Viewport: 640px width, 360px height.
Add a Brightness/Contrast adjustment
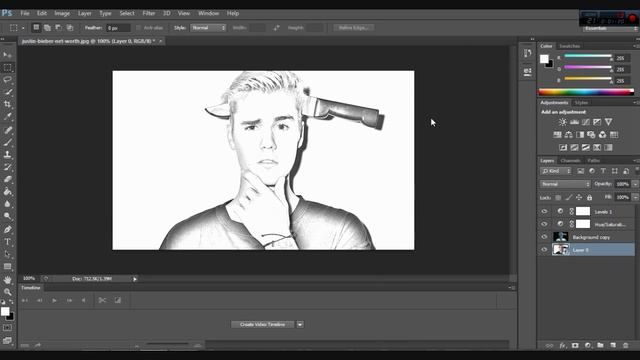click(562, 122)
